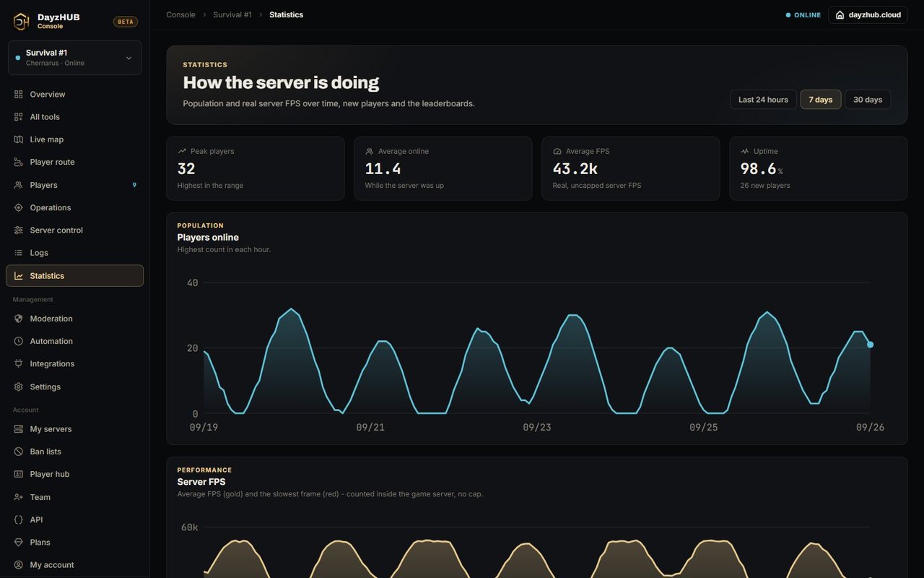Select the Server control sliders icon

(x=19, y=230)
